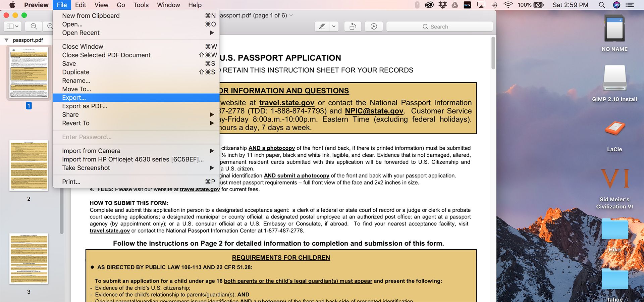This screenshot has width=644, height=302.
Task: Open the Help menu
Action: [x=195, y=5]
